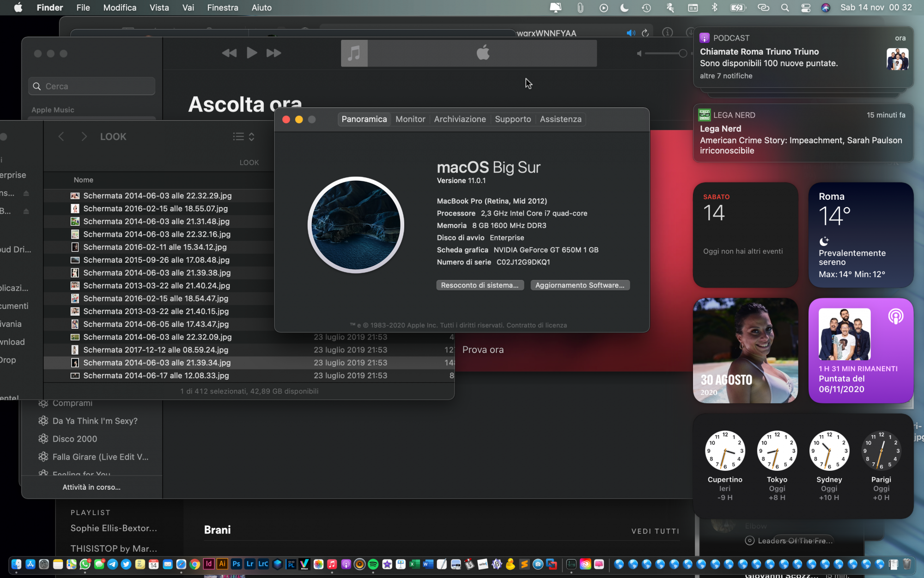Open Photoshop from the Dock
The image size is (924, 578).
click(236, 564)
